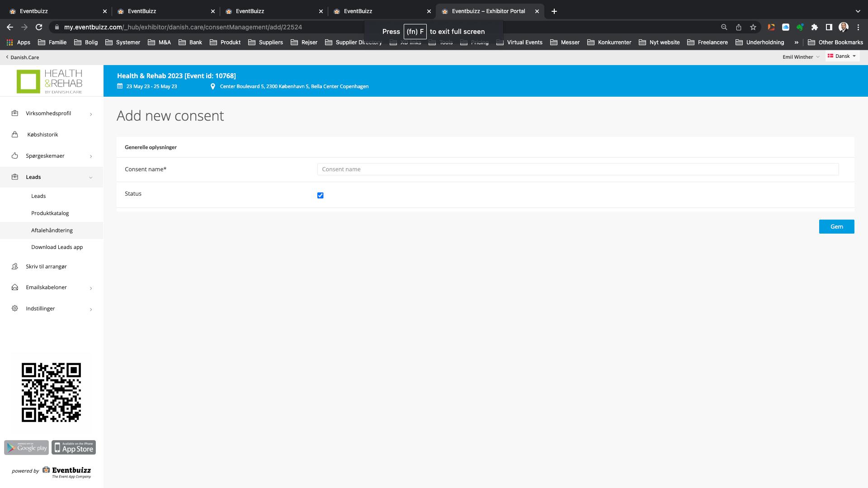The height and width of the screenshot is (488, 868).
Task: Click the App Store badge
Action: tap(74, 447)
